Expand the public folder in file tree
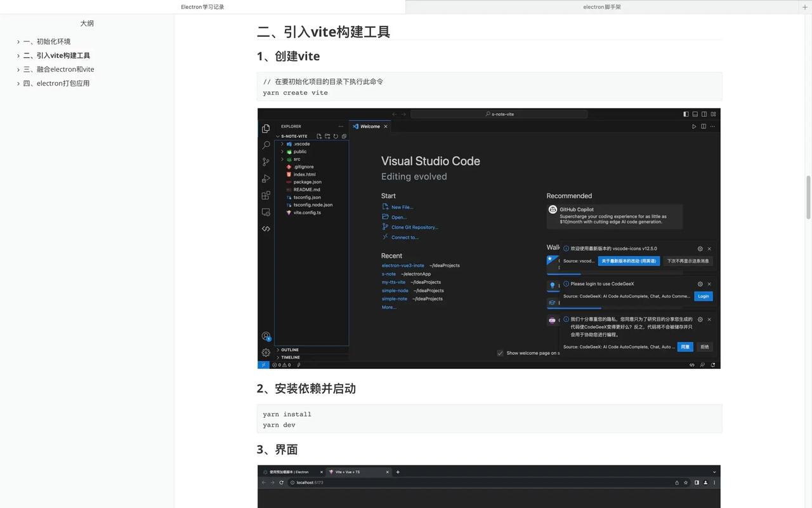 click(282, 152)
